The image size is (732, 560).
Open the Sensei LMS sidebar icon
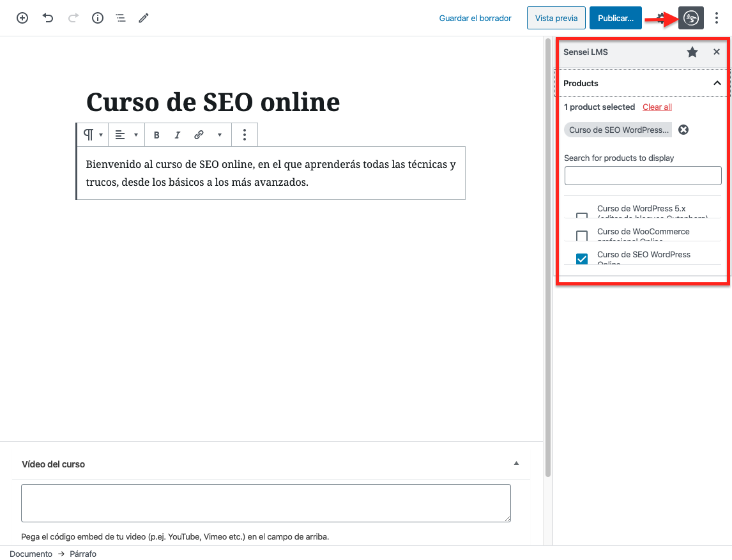click(x=690, y=19)
